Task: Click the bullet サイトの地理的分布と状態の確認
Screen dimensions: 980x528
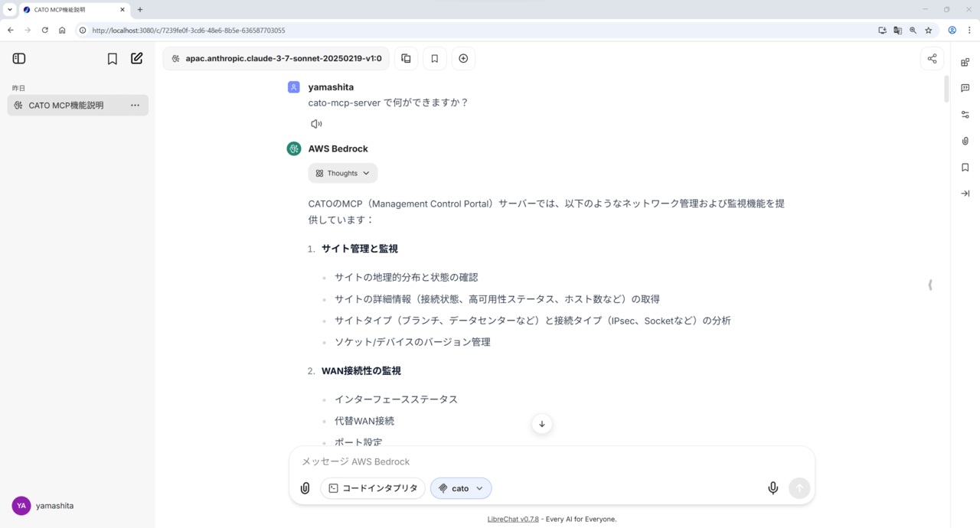Action: (407, 278)
